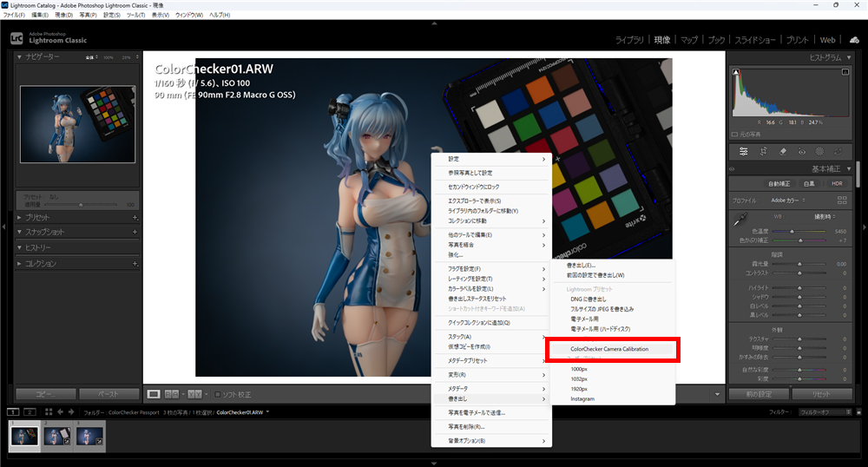The width and height of the screenshot is (868, 467).
Task: Select main window button 1
Action: [13, 411]
